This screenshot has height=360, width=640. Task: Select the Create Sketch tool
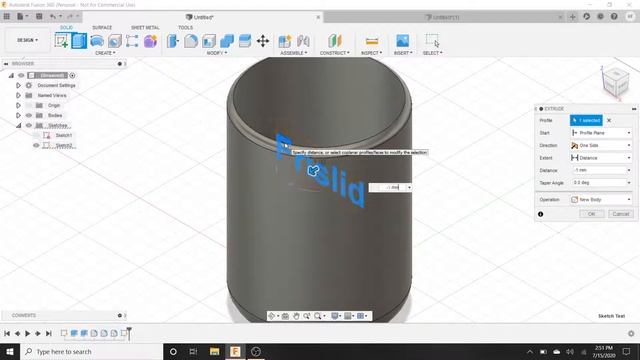coord(61,41)
